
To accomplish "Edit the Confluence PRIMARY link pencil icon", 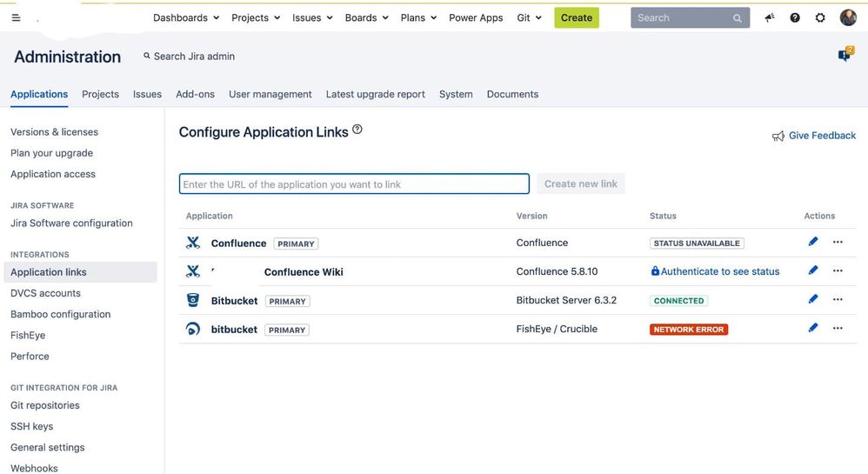I will click(812, 242).
